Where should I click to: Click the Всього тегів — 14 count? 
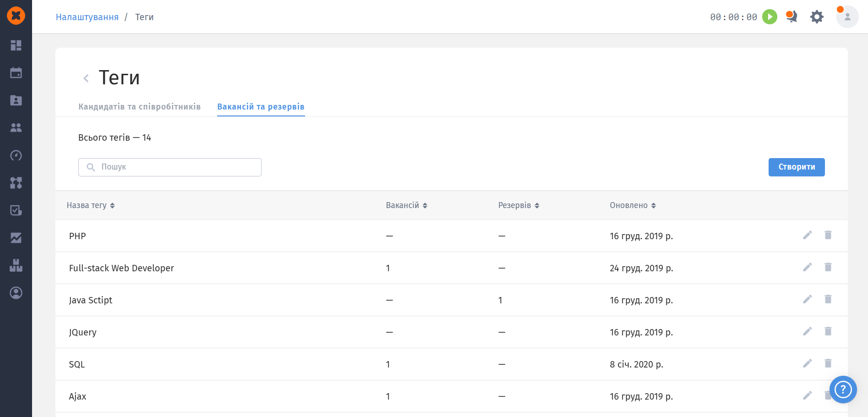coord(115,137)
